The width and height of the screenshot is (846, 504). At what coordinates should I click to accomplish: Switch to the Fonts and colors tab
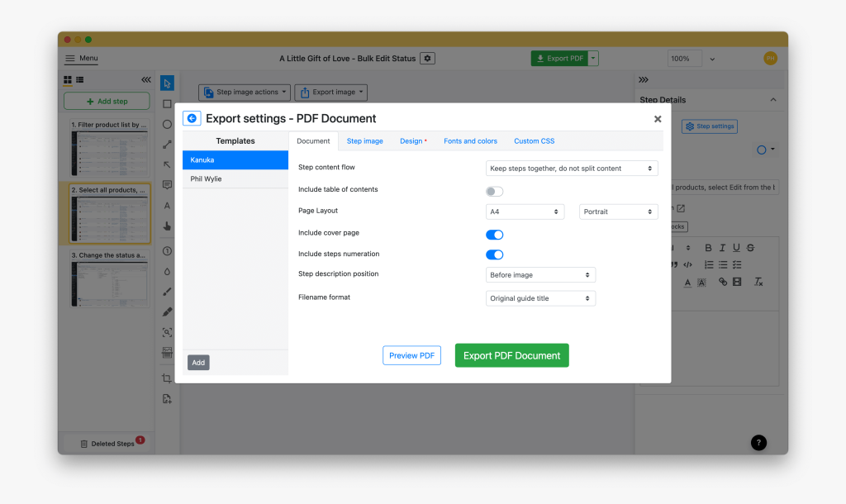tap(470, 140)
